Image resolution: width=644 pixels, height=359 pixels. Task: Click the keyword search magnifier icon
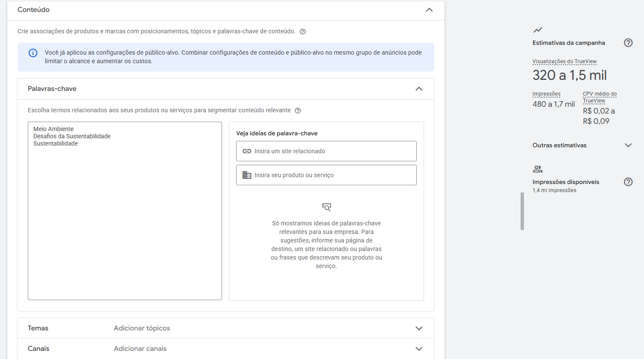[x=327, y=207]
